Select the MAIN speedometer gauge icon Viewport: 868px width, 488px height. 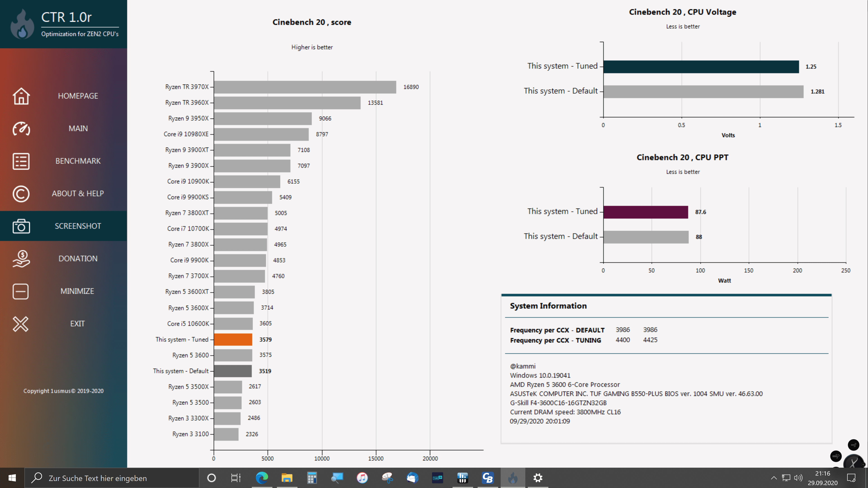[21, 129]
